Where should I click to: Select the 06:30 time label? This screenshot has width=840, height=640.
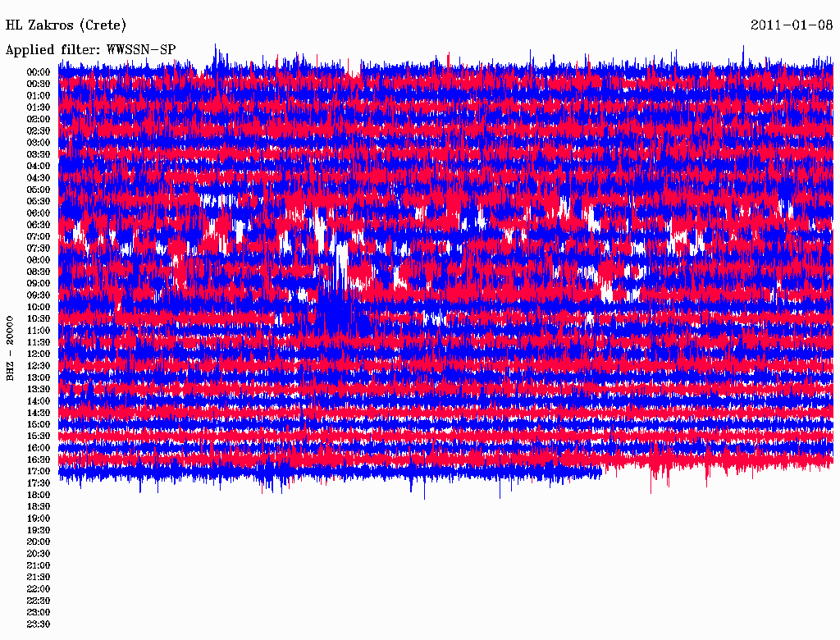pos(39,225)
